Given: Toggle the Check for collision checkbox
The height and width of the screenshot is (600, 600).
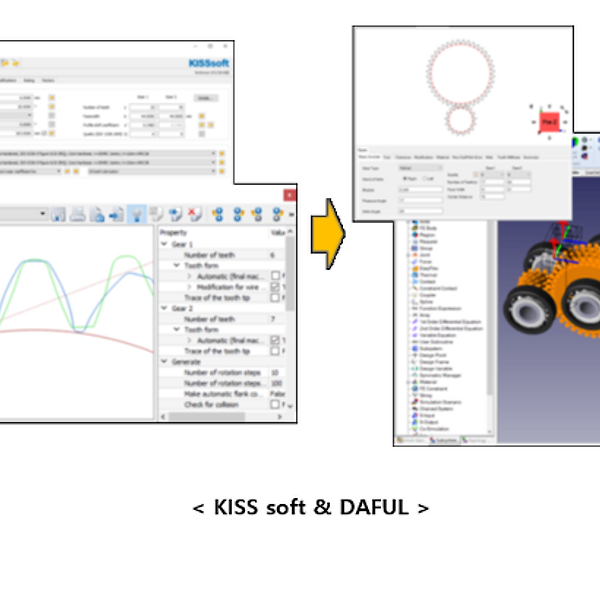Looking at the screenshot, I should coord(276,404).
